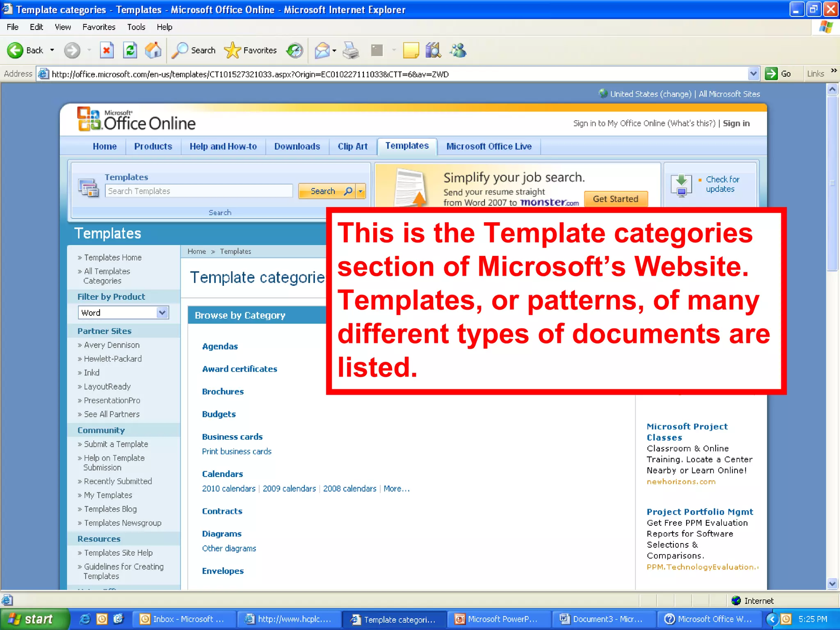The image size is (840, 630).
Task: Open the Brochures category
Action: pyautogui.click(x=223, y=391)
